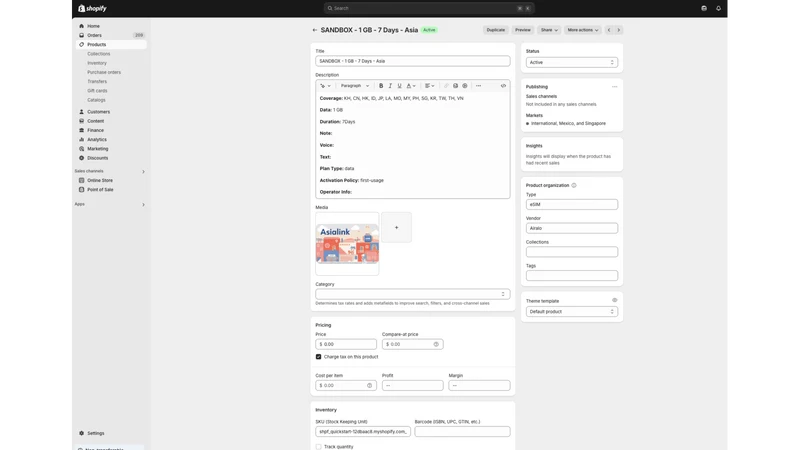
Task: Open the account avatar menu
Action: (704, 8)
